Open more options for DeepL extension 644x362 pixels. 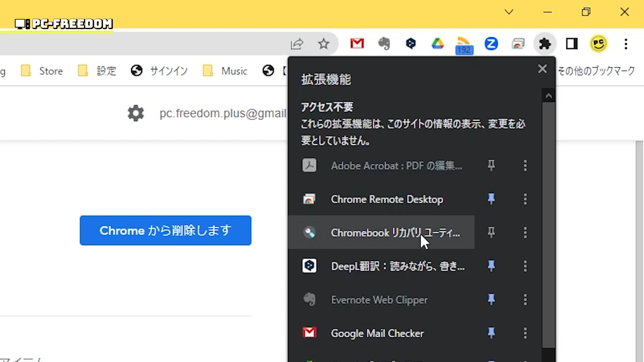point(525,266)
